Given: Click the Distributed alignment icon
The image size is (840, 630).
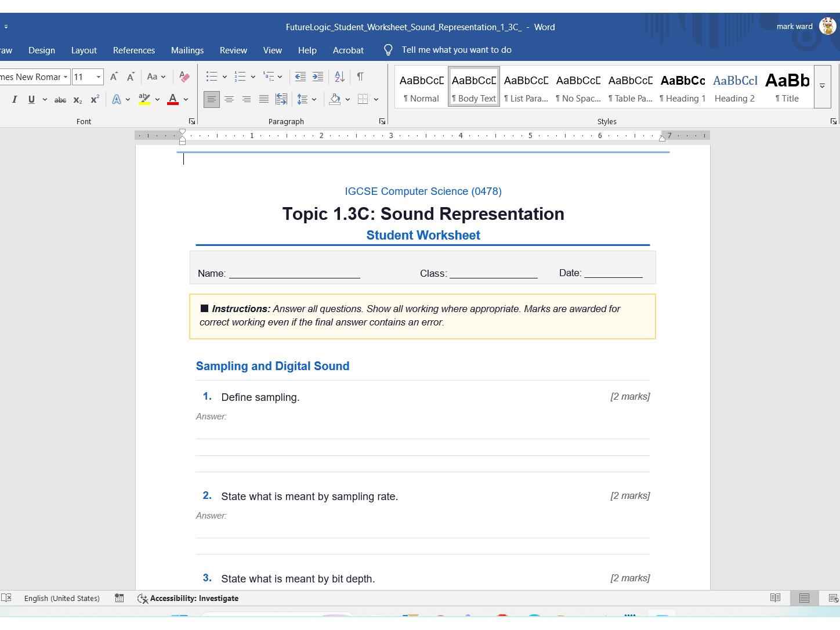Looking at the screenshot, I should tap(281, 100).
